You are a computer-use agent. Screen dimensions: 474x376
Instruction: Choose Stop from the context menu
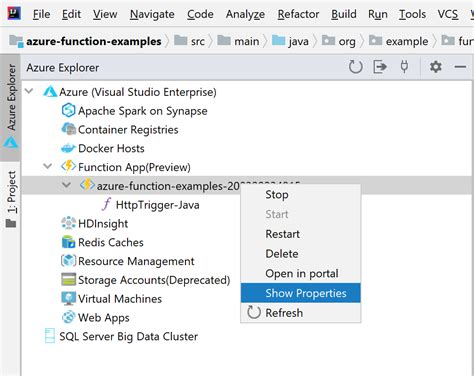[300, 195]
